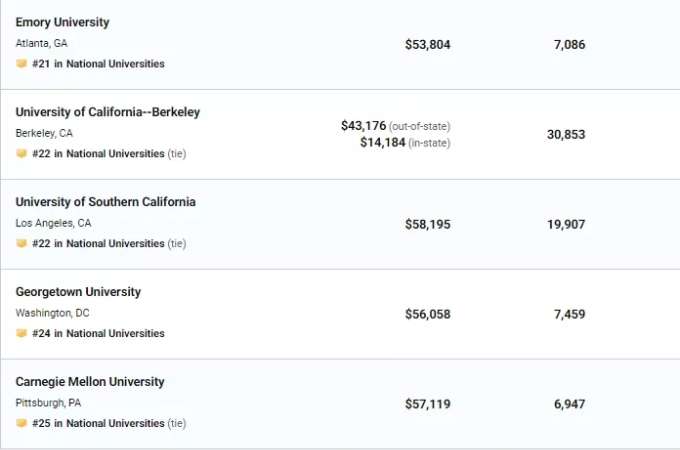This screenshot has height=450, width=680.
Task: Click Berkeley's in-state tuition $14,184
Action: (x=382, y=142)
